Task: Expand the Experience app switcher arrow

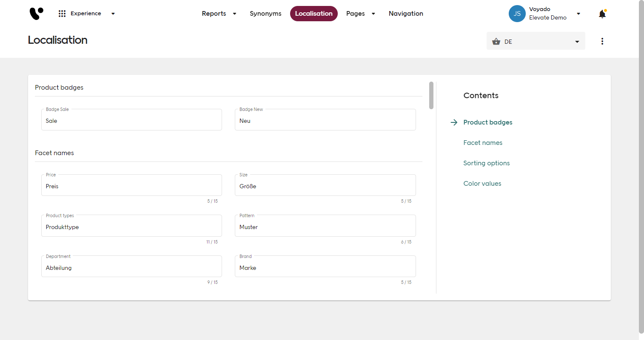Action: [x=113, y=14]
